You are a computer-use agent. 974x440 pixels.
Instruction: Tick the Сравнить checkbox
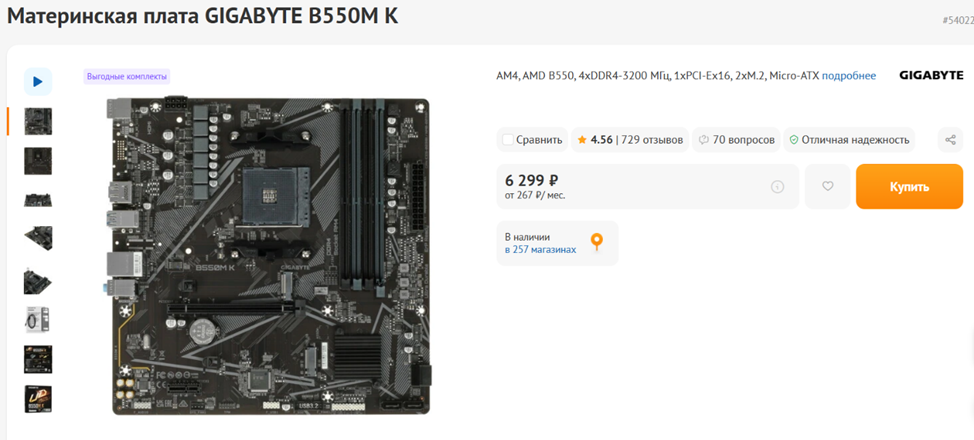pos(507,140)
